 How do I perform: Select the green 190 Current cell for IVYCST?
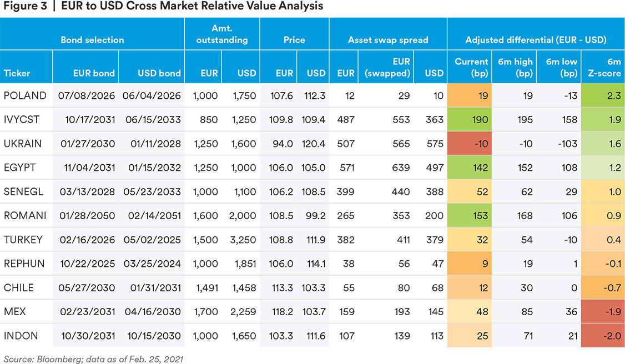[470, 120]
